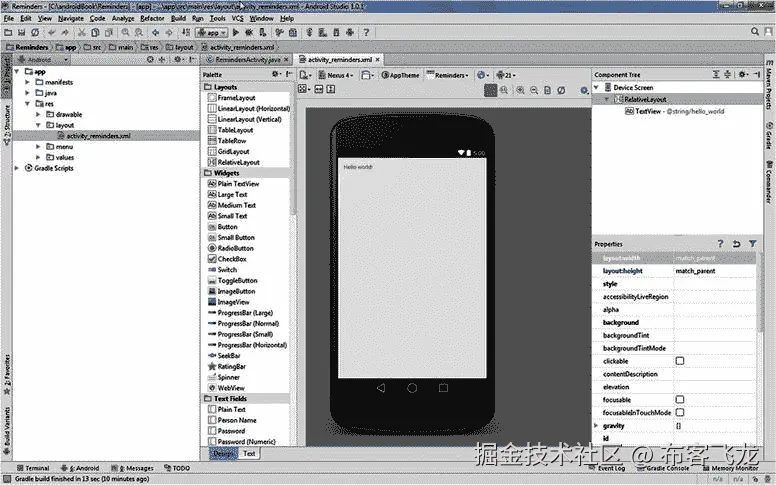Click the search magnifier at top right
Image resolution: width=776 pixels, height=485 pixels.
(x=755, y=32)
